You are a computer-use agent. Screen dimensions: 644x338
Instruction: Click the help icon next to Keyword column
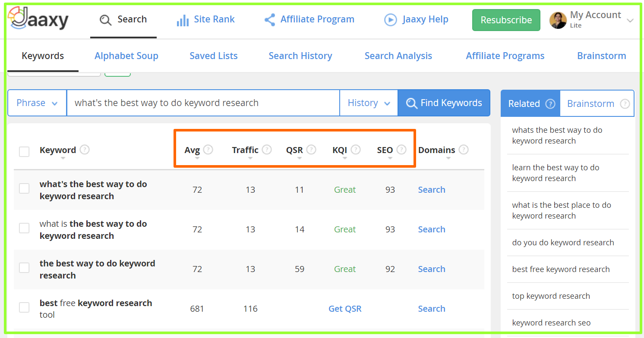pos(85,150)
